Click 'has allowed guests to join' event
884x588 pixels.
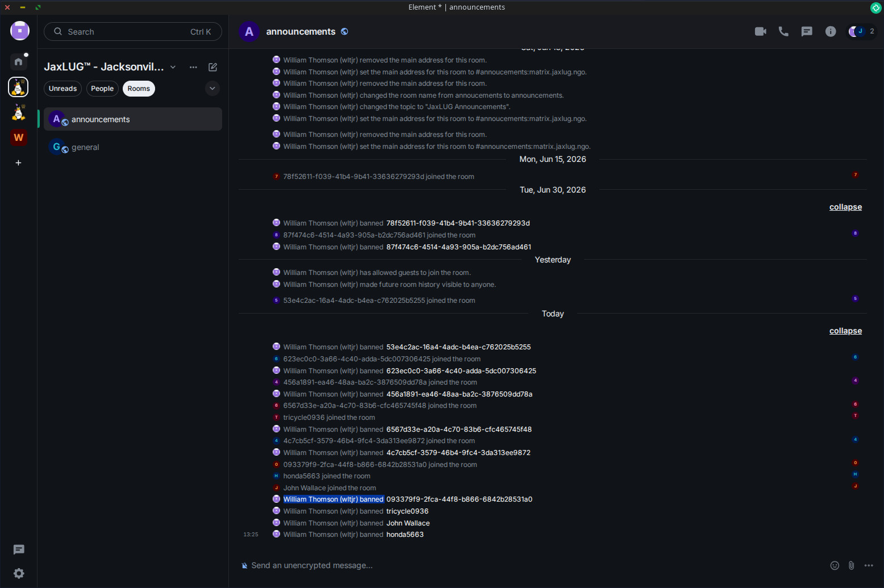[x=377, y=273]
